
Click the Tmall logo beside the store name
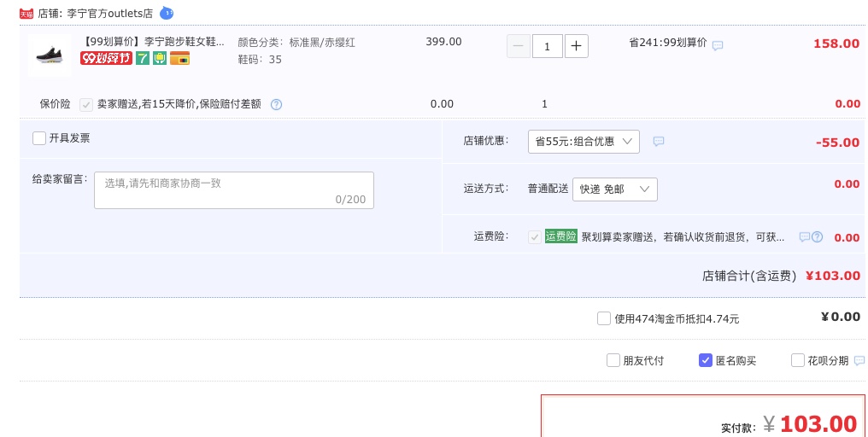[x=26, y=14]
